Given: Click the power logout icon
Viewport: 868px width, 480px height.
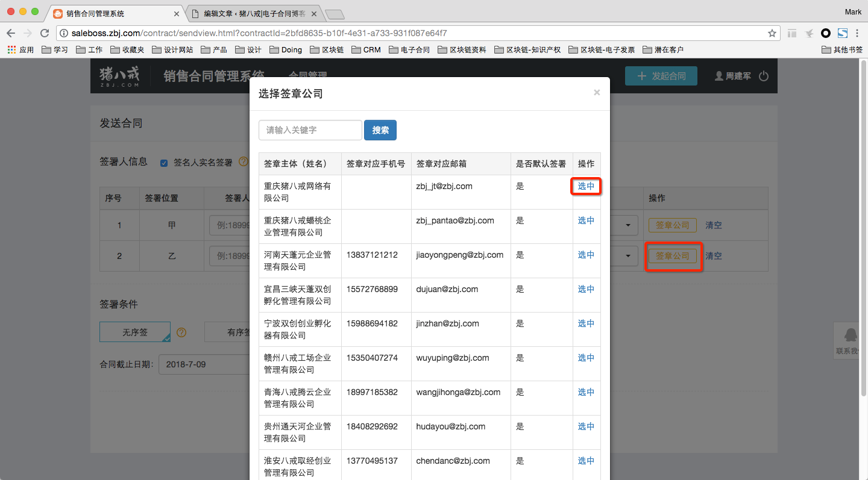Looking at the screenshot, I should (764, 76).
